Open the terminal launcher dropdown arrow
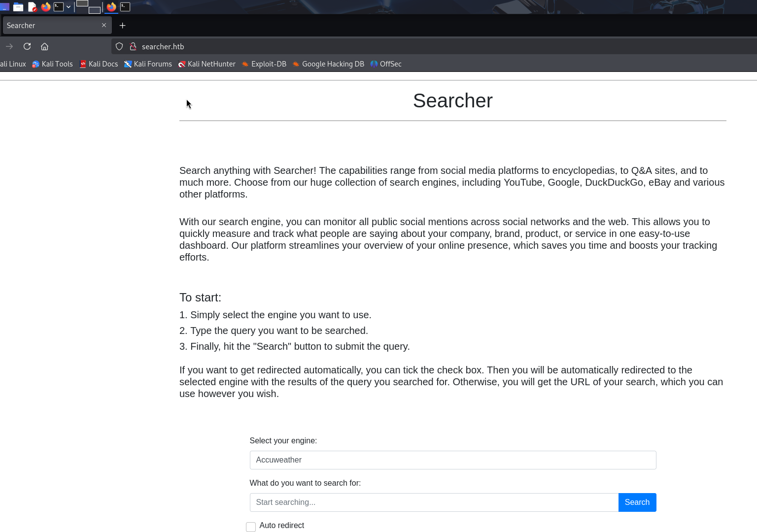Viewport: 757px width, 532px height. point(69,7)
